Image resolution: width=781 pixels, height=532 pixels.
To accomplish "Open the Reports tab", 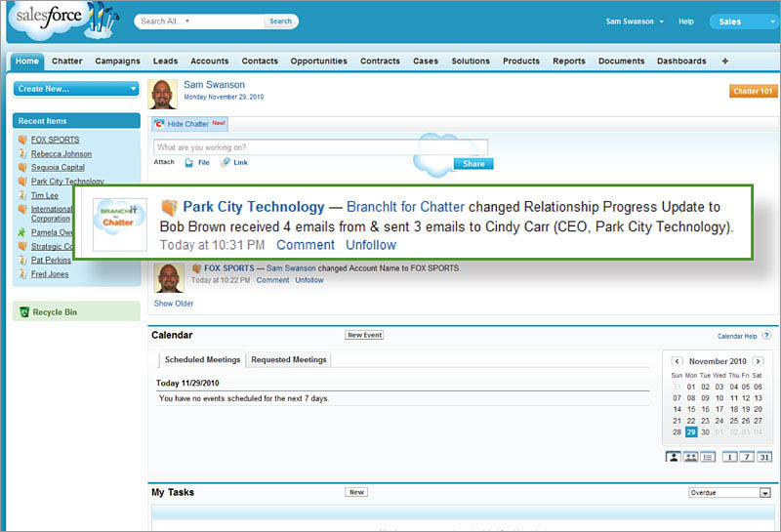I will tap(569, 61).
